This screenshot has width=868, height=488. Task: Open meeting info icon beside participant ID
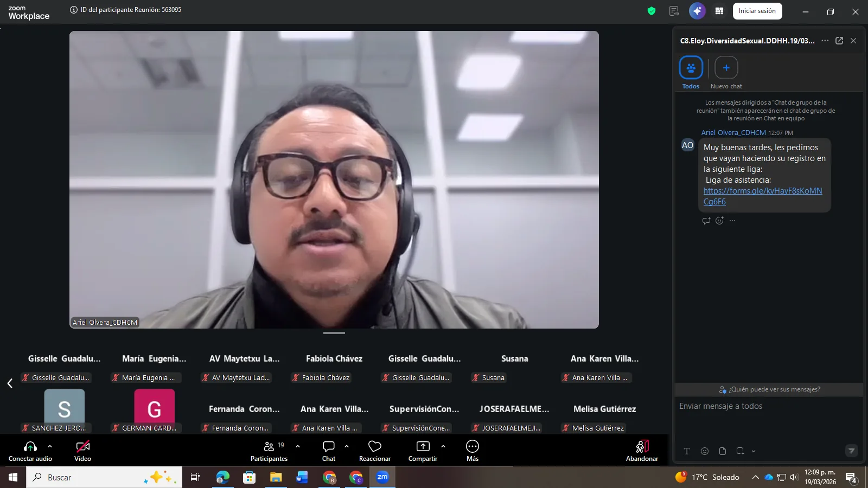pyautogui.click(x=74, y=10)
